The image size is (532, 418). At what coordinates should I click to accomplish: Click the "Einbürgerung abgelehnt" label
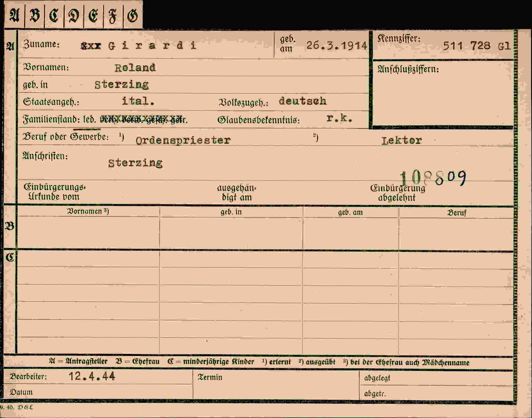coord(398,193)
